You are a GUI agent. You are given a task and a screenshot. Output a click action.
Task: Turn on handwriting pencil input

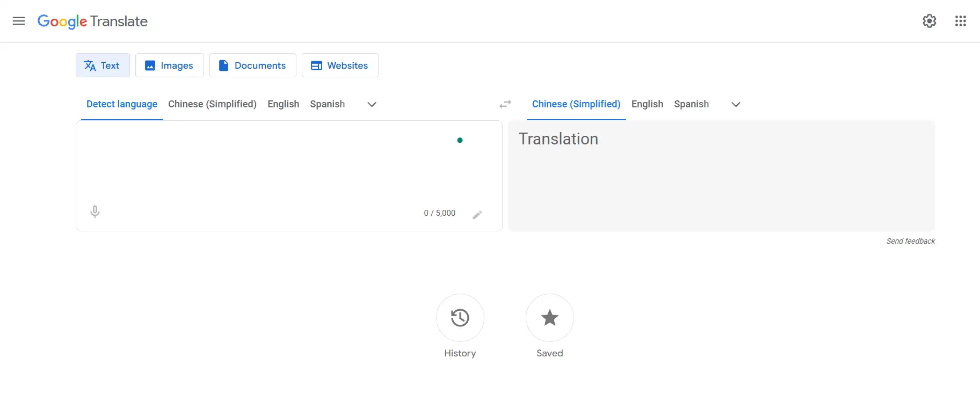pos(477,215)
